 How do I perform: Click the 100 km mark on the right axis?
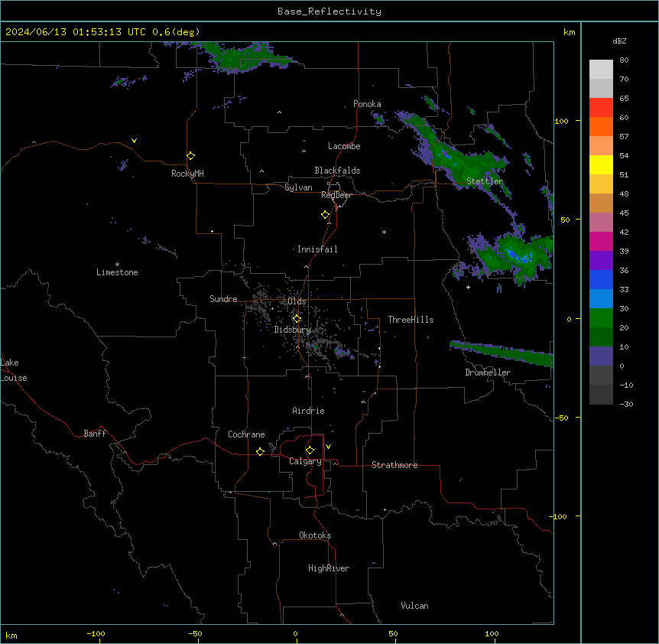[x=561, y=121]
